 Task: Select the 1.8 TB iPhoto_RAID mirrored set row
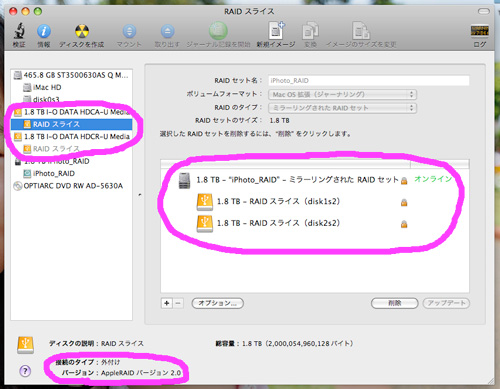pos(315,180)
